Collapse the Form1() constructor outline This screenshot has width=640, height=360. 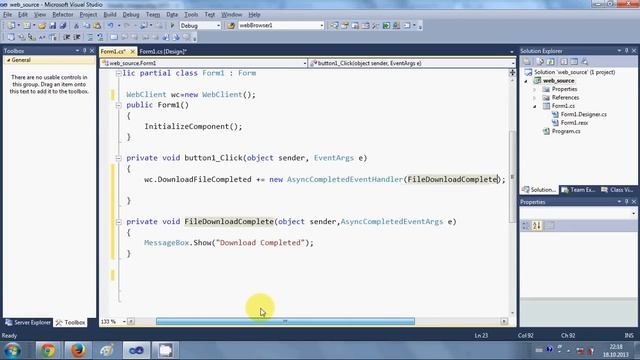coord(118,105)
